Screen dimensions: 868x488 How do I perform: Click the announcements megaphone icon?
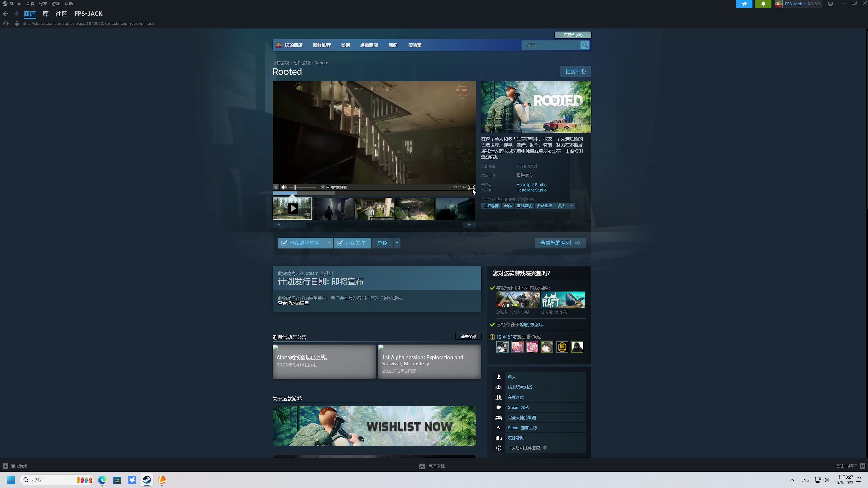pyautogui.click(x=744, y=4)
